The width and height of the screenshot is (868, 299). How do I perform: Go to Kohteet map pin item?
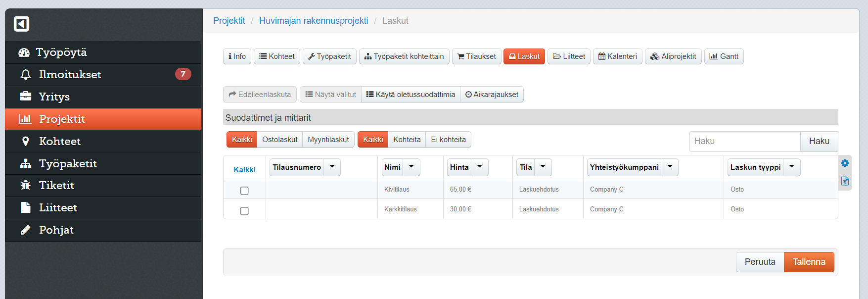(26, 141)
